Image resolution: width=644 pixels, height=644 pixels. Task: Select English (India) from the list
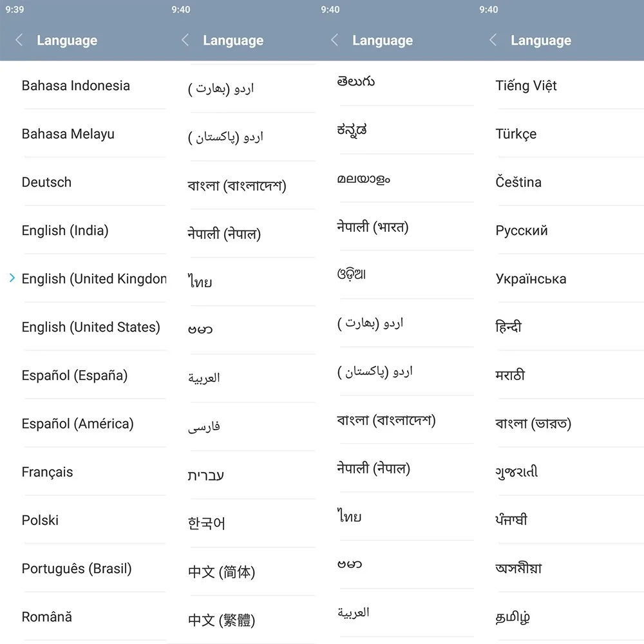[x=66, y=230]
